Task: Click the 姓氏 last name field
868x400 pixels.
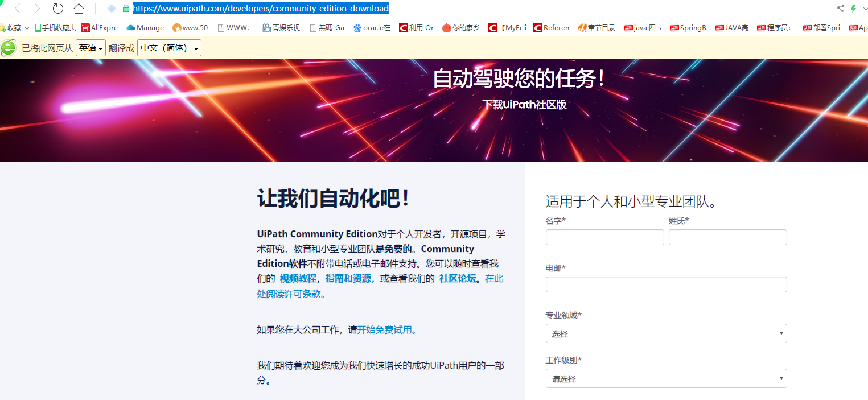Action: pos(727,237)
